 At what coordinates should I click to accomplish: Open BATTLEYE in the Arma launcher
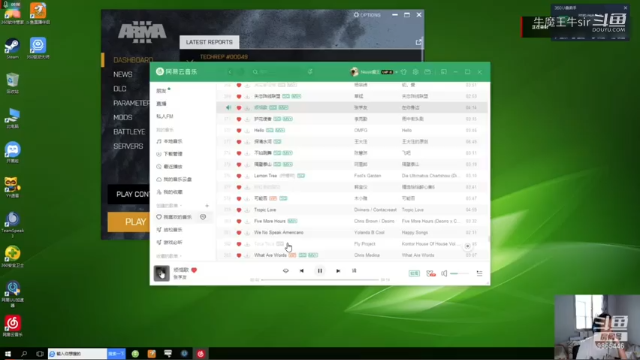[x=129, y=132]
